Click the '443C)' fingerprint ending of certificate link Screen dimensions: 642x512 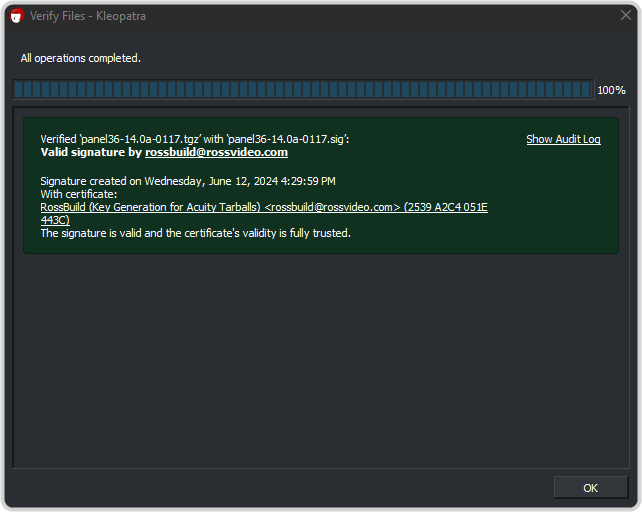[55, 220]
